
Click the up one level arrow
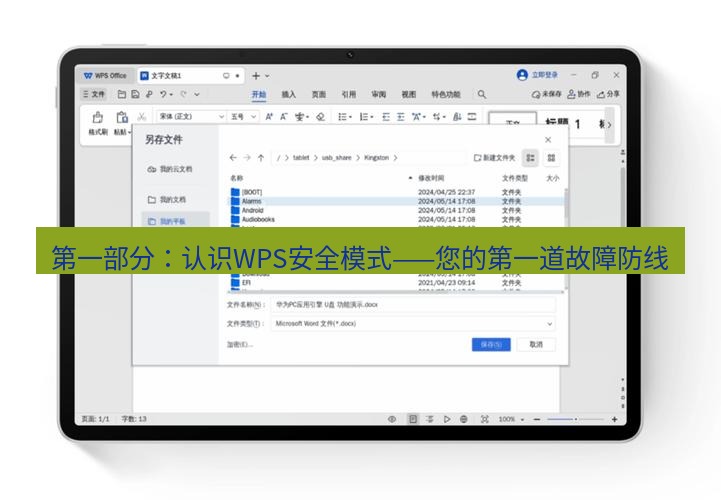[261, 158]
